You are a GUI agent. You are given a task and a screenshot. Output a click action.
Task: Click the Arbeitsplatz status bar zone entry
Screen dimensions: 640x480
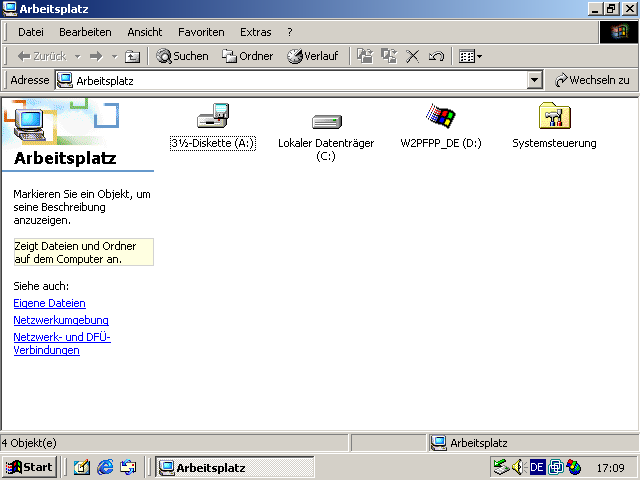pos(469,443)
